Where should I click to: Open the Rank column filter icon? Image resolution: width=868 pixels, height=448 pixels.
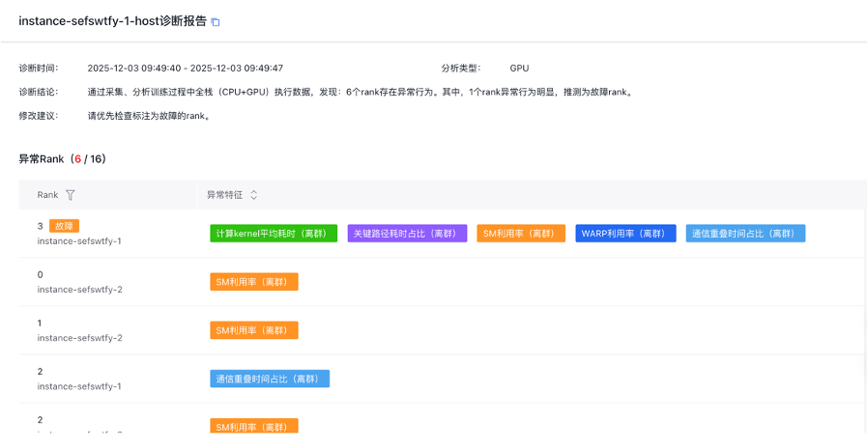71,195
